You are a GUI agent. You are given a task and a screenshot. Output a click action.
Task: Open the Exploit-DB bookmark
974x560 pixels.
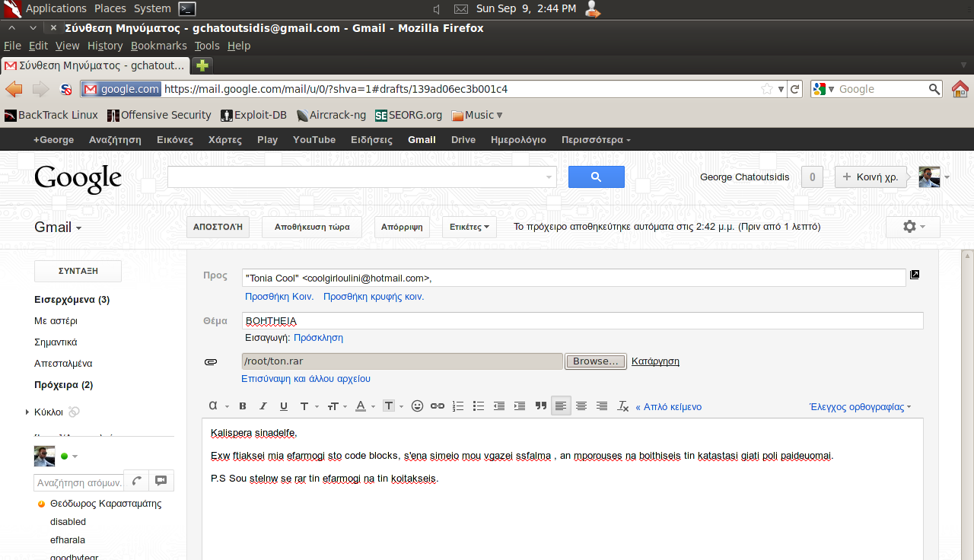[253, 115]
